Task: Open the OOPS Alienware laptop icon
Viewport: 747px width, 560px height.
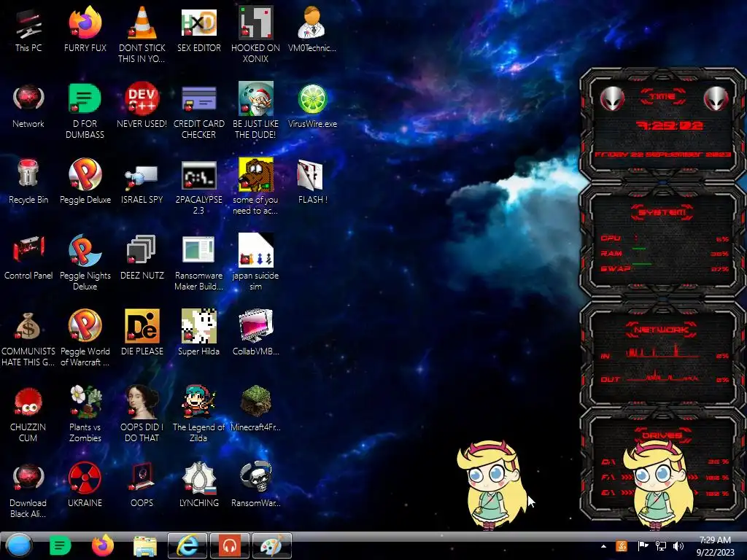Action: (142, 484)
